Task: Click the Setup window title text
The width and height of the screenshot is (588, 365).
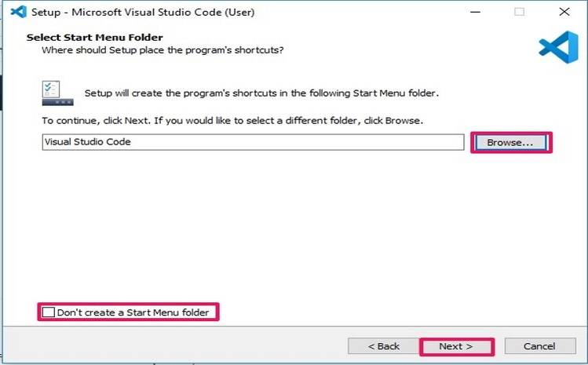Action: coord(143,13)
